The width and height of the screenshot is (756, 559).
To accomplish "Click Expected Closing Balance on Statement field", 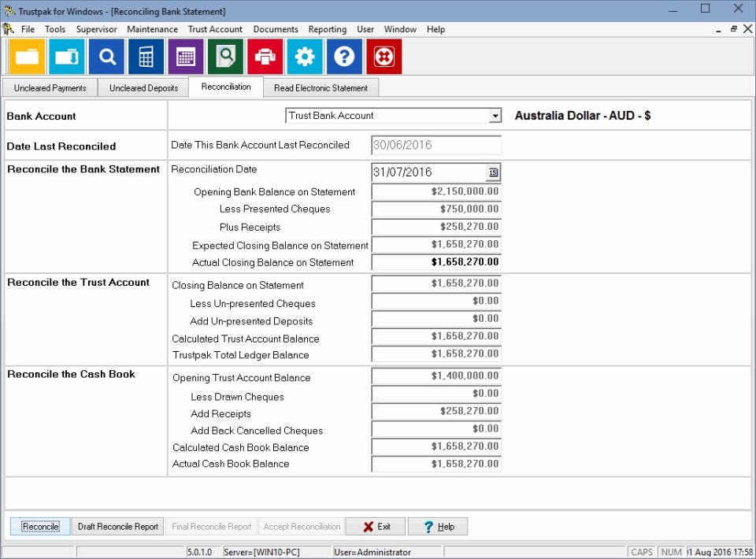I will pyautogui.click(x=436, y=244).
